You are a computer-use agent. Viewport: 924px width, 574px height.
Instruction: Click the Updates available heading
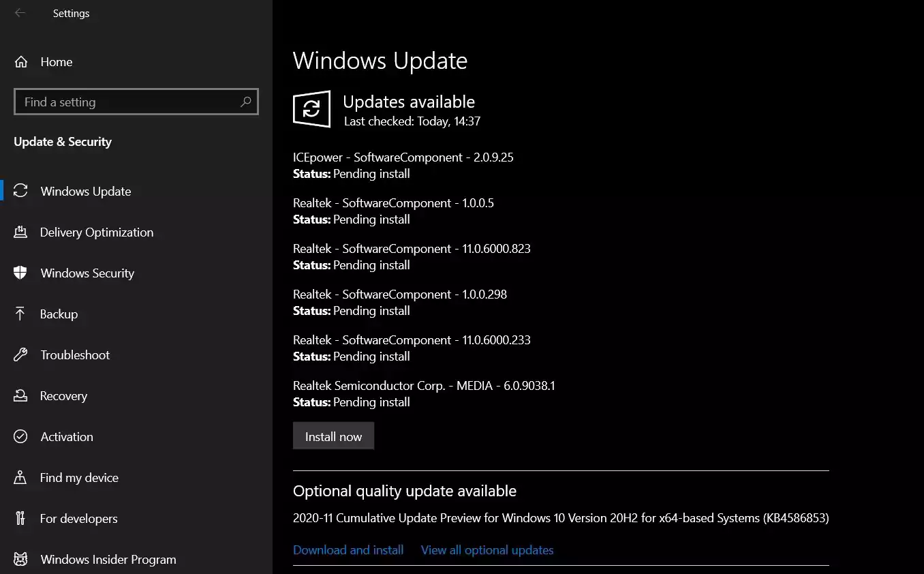pyautogui.click(x=409, y=102)
